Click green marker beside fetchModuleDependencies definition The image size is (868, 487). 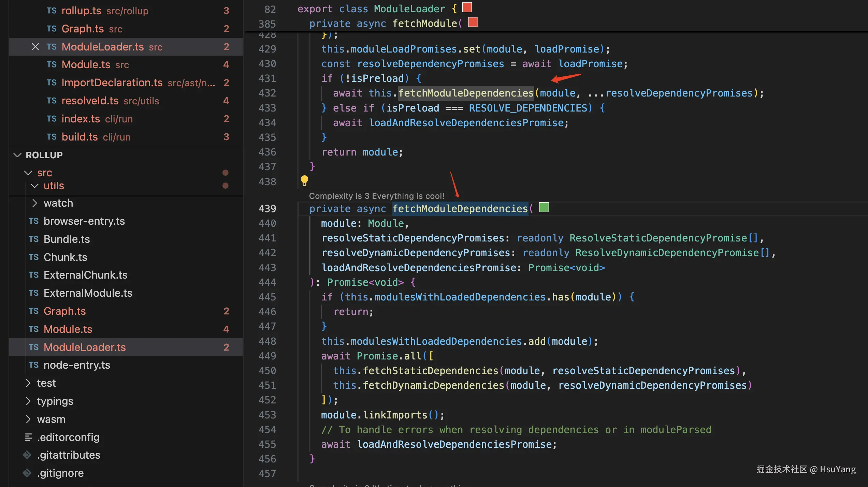coord(544,207)
